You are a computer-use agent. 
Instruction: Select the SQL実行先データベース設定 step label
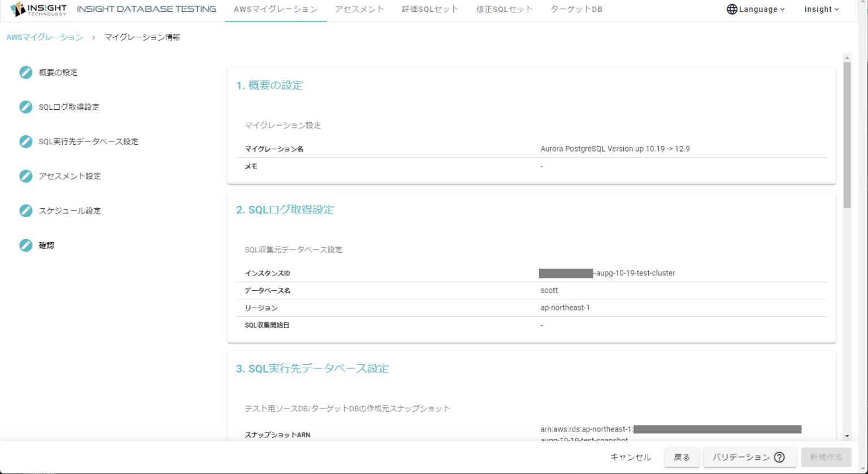(89, 141)
